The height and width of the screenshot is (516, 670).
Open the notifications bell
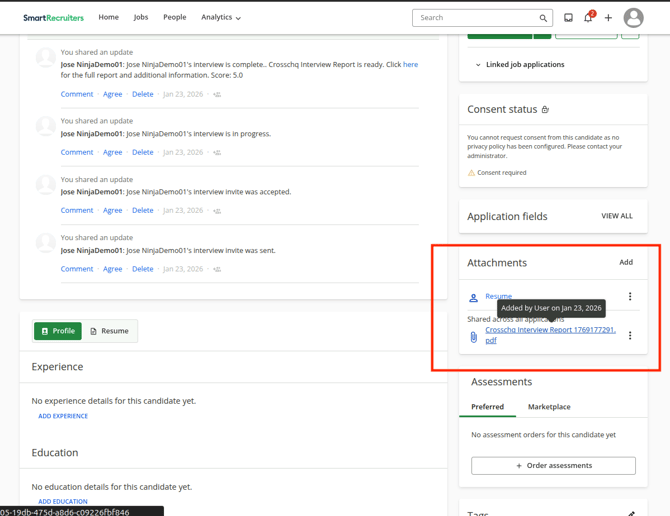point(588,18)
